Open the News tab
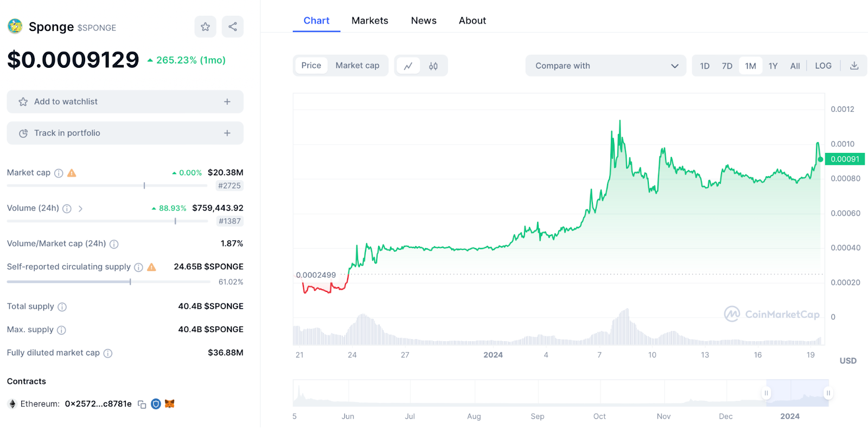This screenshot has width=868, height=428. click(424, 21)
